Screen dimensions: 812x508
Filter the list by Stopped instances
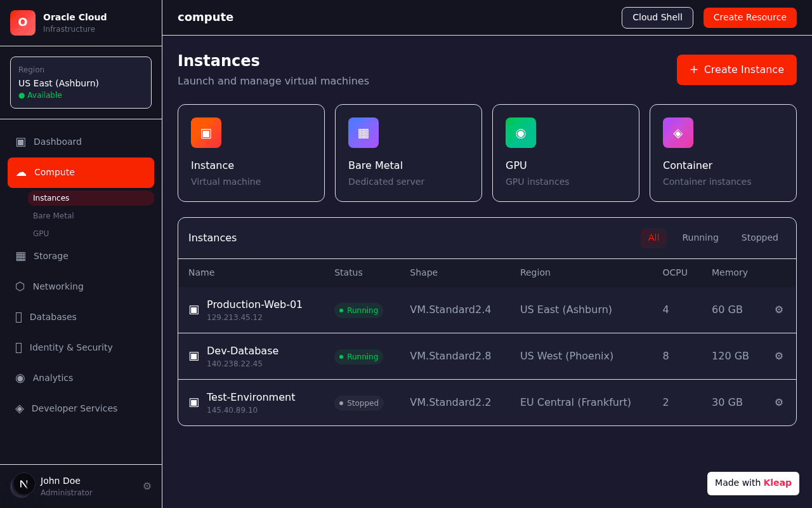pyautogui.click(x=760, y=238)
